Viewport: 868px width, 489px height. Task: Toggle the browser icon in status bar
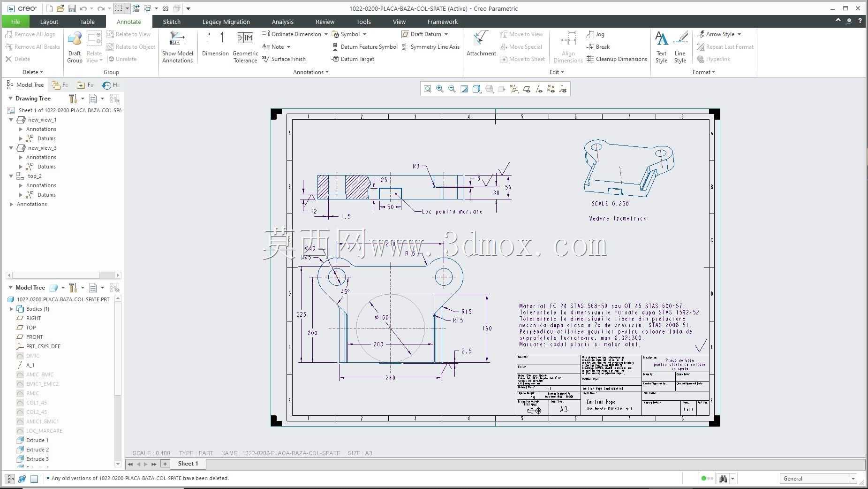tap(22, 479)
